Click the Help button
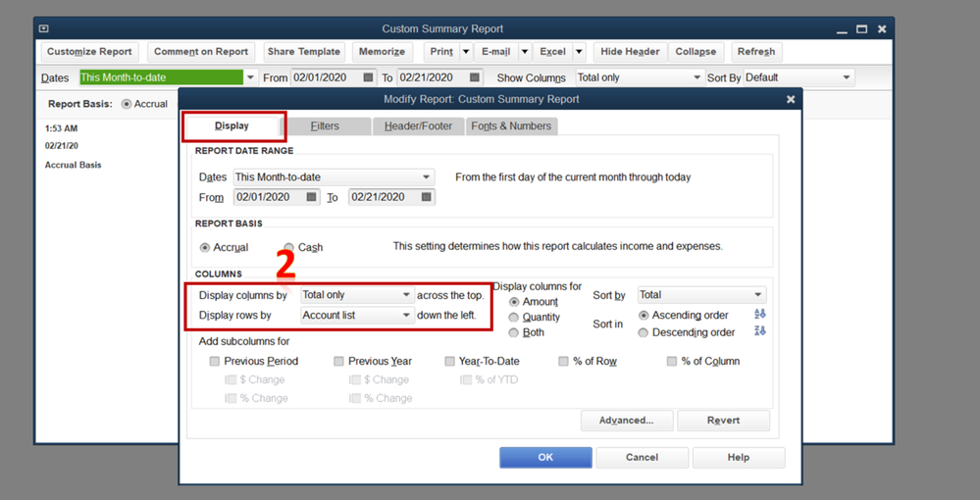 click(738, 458)
